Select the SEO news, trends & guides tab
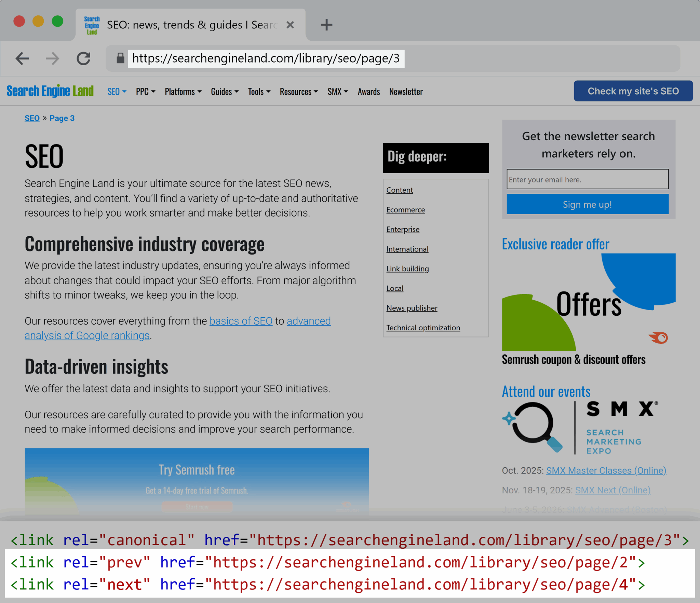This screenshot has width=700, height=603. coord(191,25)
